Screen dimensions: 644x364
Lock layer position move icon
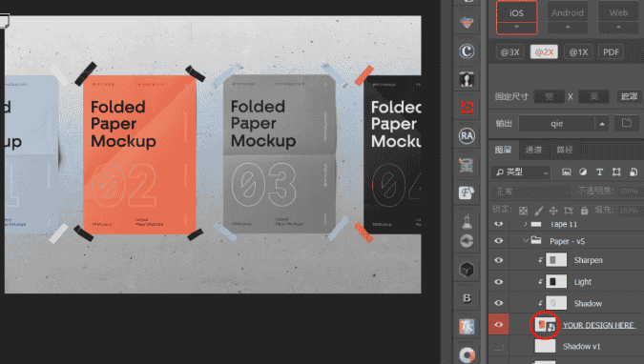pyautogui.click(x=553, y=211)
